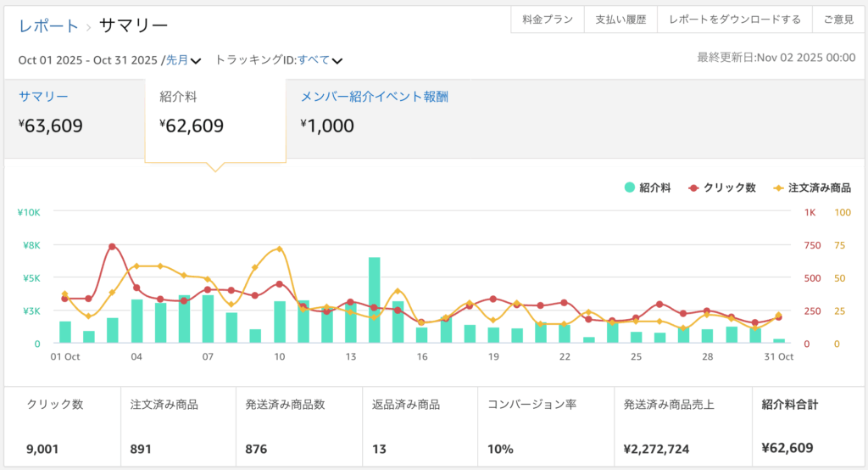The height and width of the screenshot is (470, 868).
Task: Open the 支払い履歴 tab
Action: (620, 20)
